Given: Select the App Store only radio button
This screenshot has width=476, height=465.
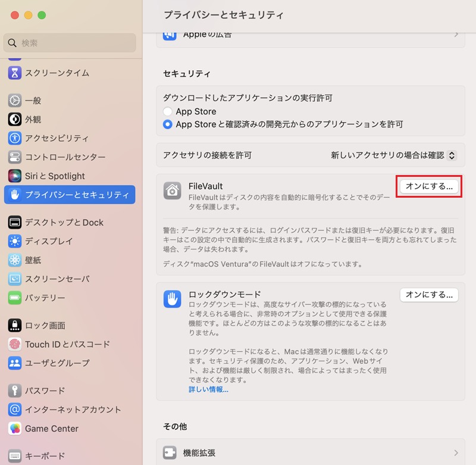Looking at the screenshot, I should 168,111.
